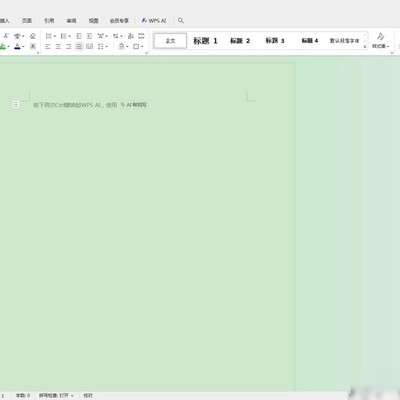Image resolution: width=400 pixels, height=400 pixels.
Task: Apply the 标题 2 style
Action: [240, 41]
